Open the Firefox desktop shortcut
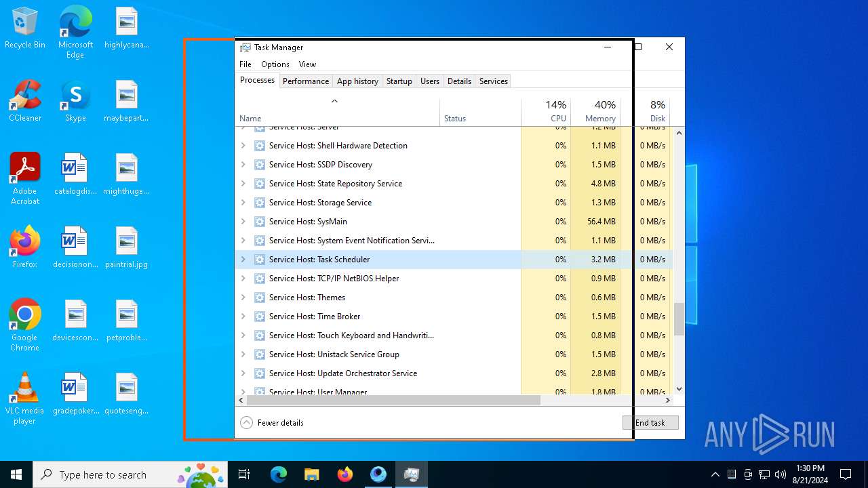The height and width of the screenshot is (488, 868). pos(25,248)
